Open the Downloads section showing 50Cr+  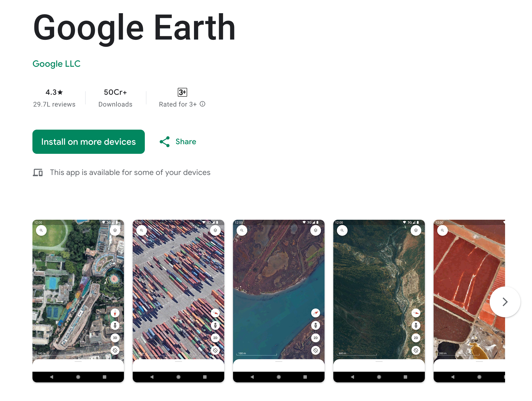tap(115, 98)
